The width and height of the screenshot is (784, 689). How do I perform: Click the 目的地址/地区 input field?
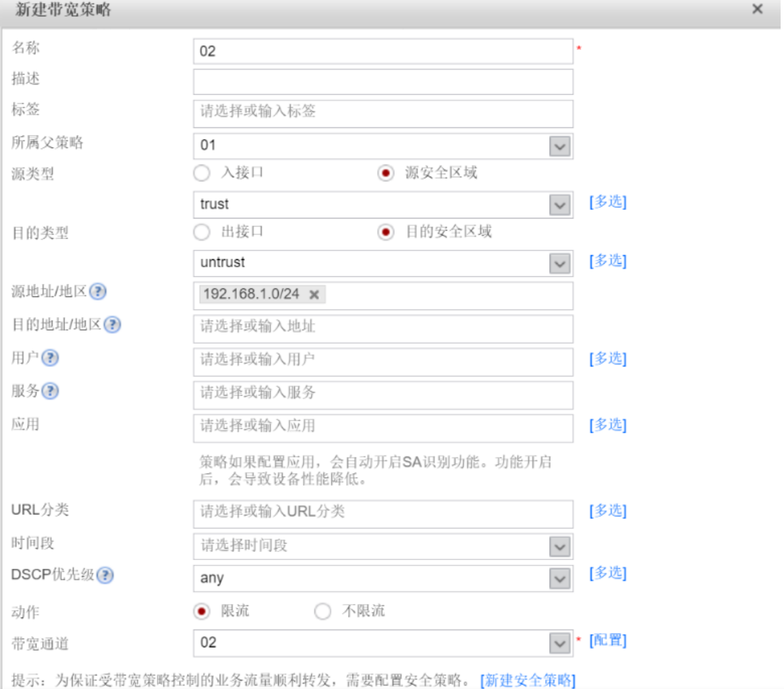(383, 329)
